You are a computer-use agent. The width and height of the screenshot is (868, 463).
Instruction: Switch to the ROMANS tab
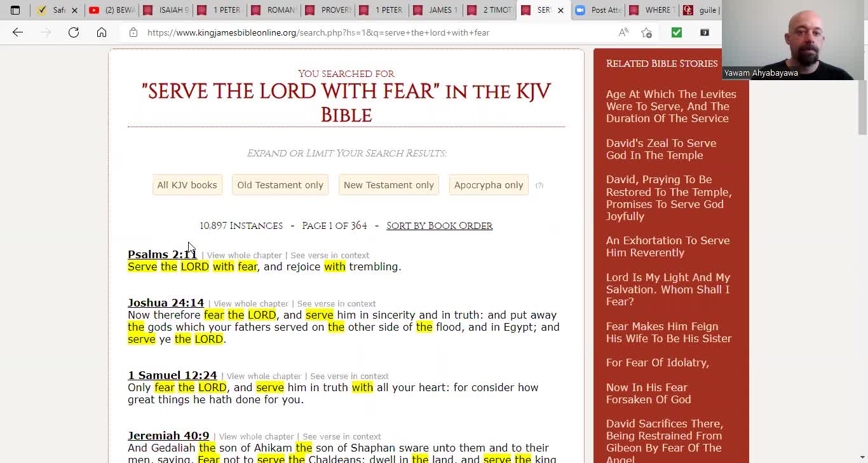point(273,10)
